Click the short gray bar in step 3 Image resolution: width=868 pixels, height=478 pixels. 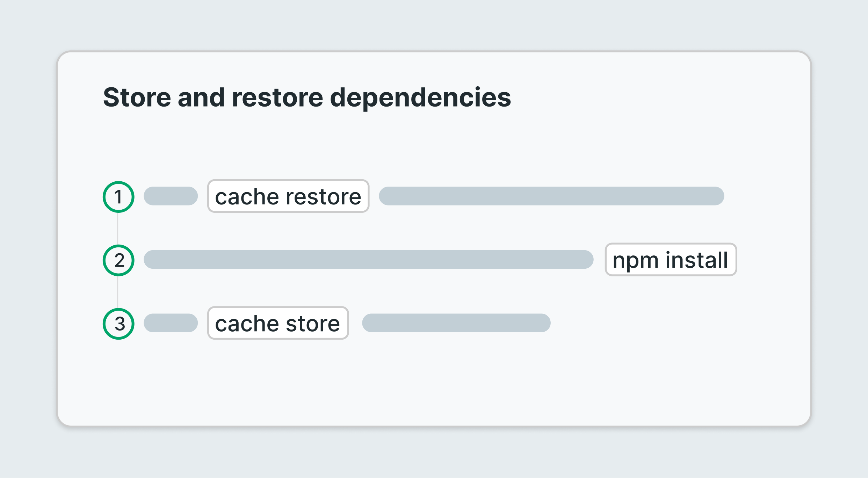tap(171, 323)
